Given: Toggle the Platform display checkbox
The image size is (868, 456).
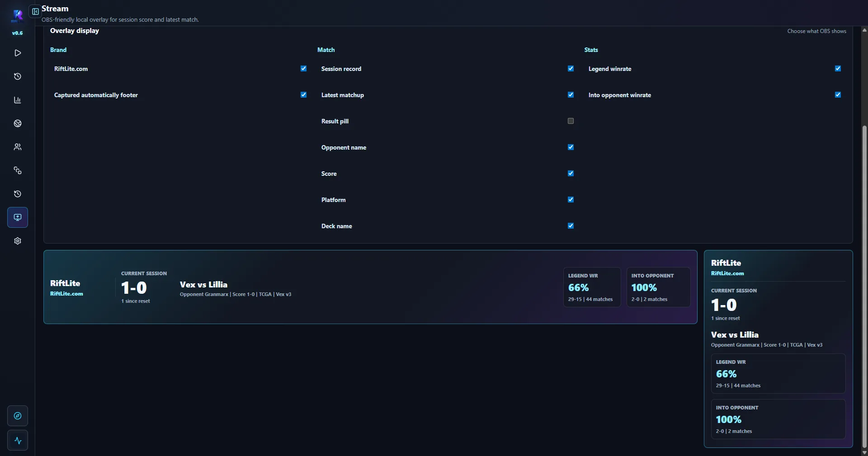Looking at the screenshot, I should [570, 199].
